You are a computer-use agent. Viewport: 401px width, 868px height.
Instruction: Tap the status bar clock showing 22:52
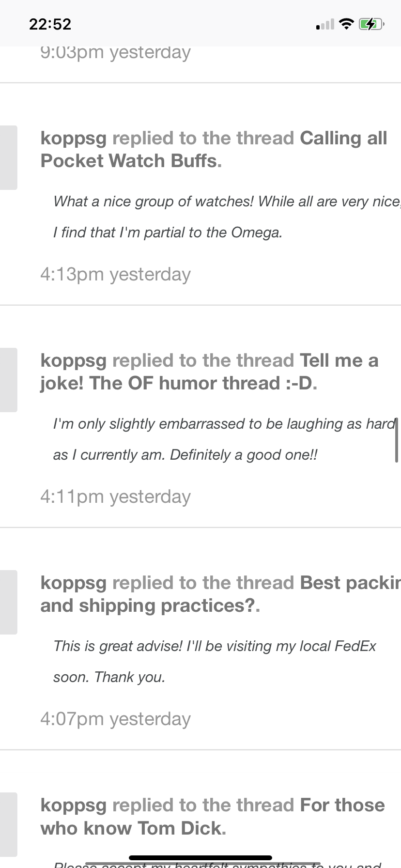[x=50, y=24]
